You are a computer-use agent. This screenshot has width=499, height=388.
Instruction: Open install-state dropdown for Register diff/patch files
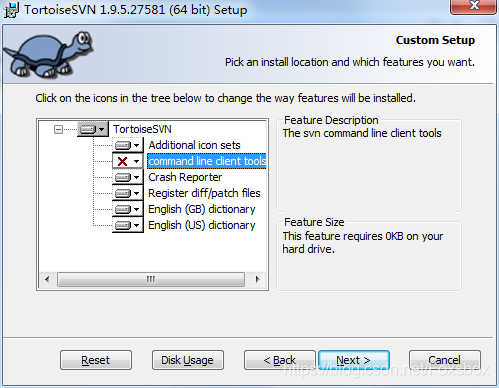click(x=128, y=193)
